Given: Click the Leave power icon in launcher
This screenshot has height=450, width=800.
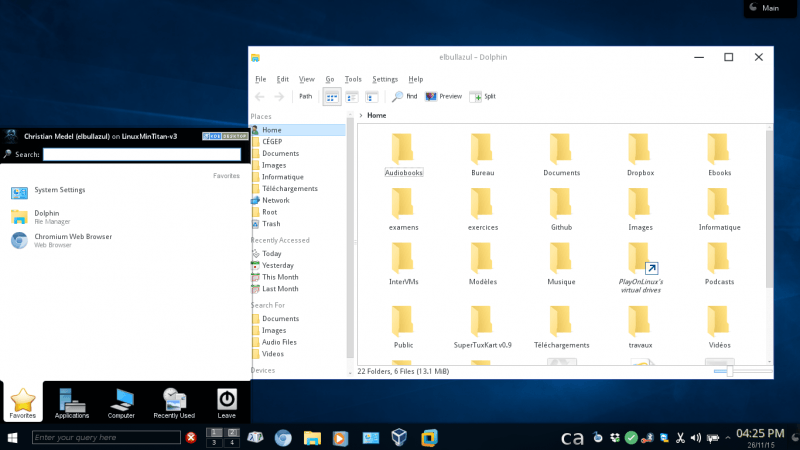Looking at the screenshot, I should (227, 401).
